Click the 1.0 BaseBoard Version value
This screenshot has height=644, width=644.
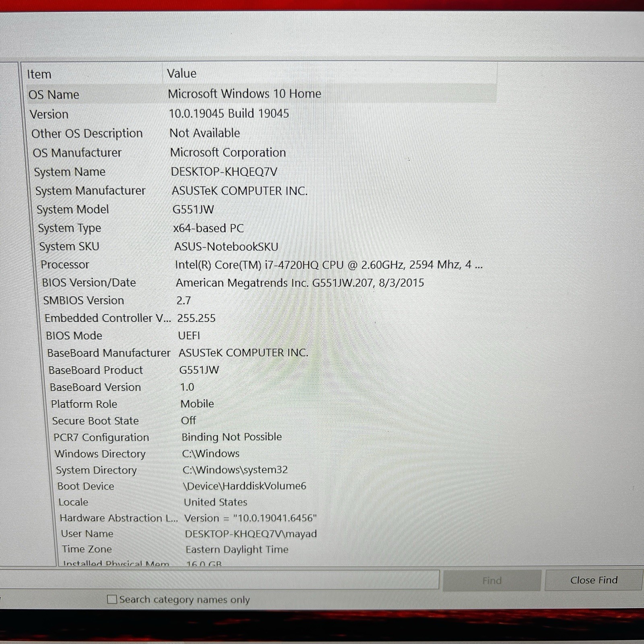(187, 387)
